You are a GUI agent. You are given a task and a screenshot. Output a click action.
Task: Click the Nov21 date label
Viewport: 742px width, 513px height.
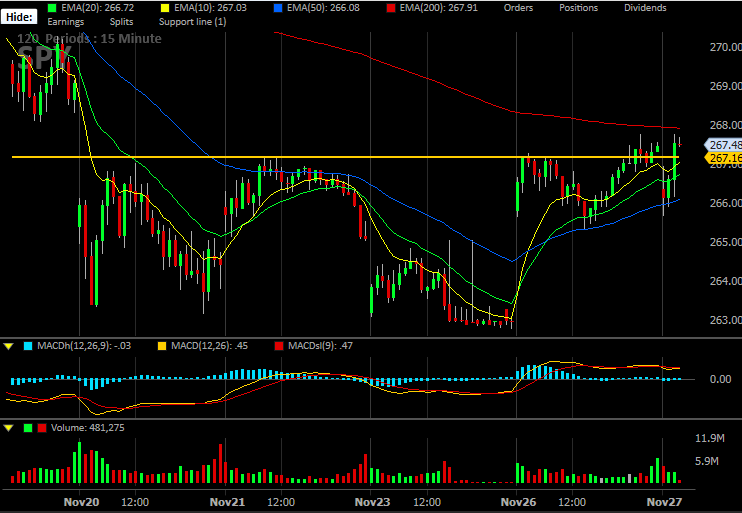(x=227, y=502)
